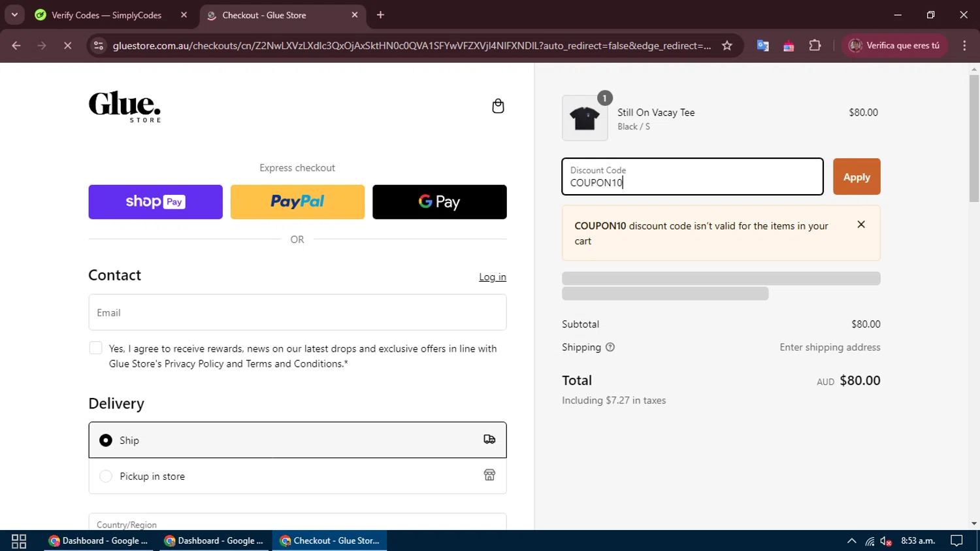Image resolution: width=980 pixels, height=551 pixels.
Task: Close the Verify Codes SimplyCodes tab
Action: point(184,14)
